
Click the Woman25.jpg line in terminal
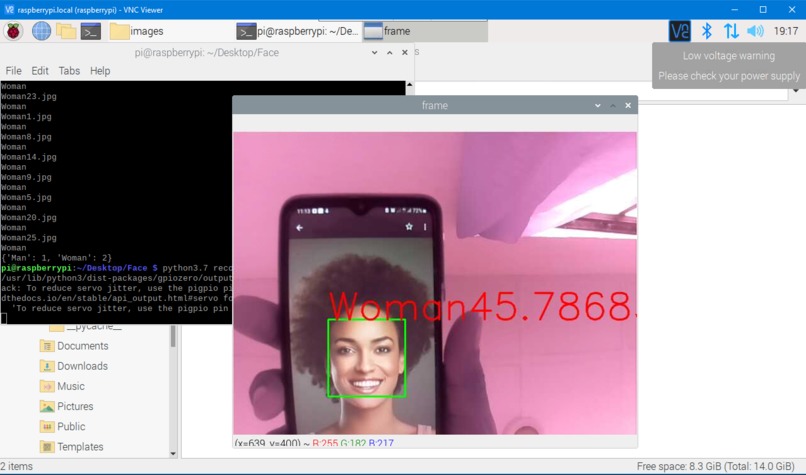[29, 238]
